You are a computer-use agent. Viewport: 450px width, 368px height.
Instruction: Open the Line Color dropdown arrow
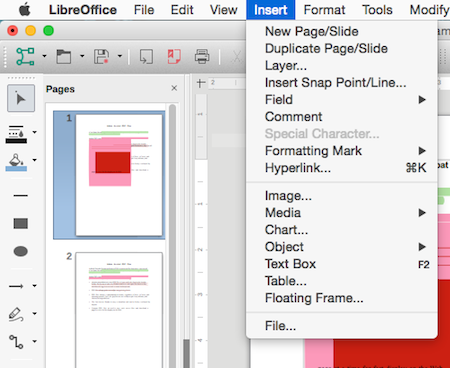coord(35,132)
